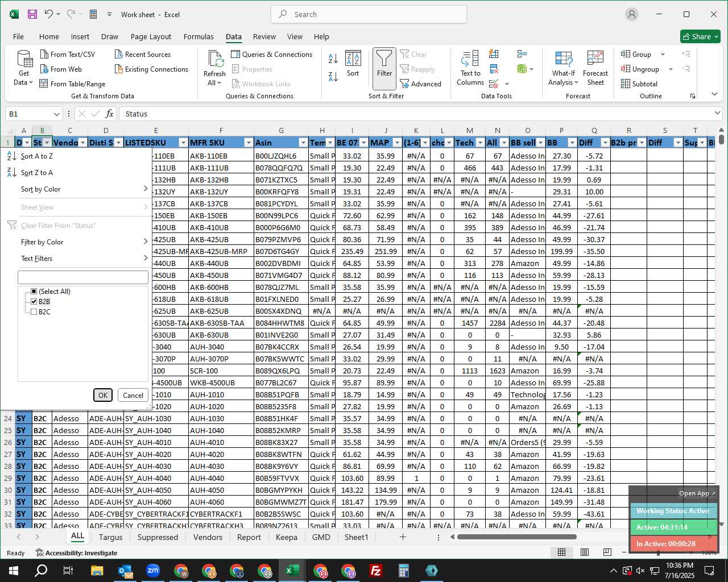Open the Formulas ribbon tab

coord(198,36)
